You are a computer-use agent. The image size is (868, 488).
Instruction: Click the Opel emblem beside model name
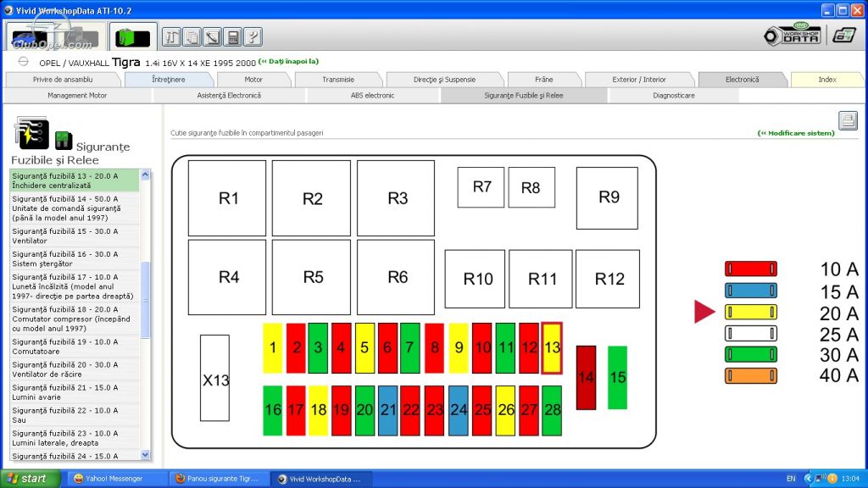click(x=23, y=61)
